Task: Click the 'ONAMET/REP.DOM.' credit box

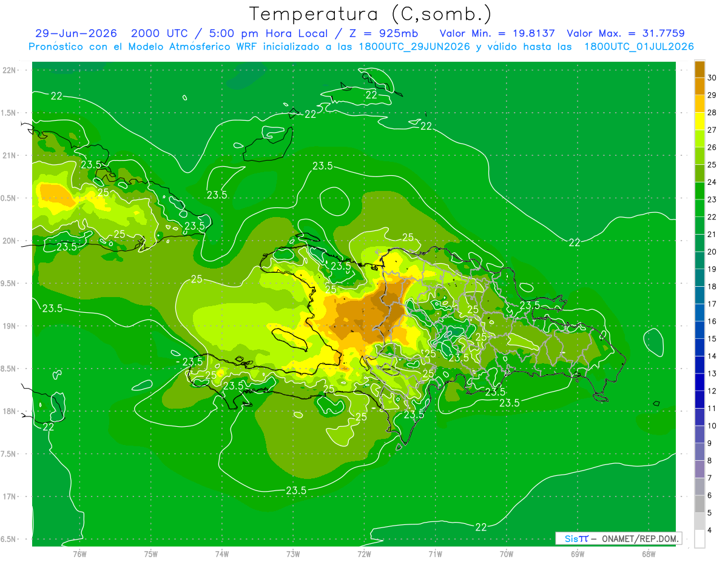Action: [618, 538]
